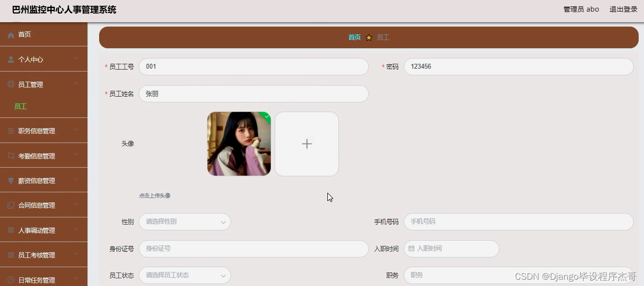644x286 pixels.
Task: Collapse the 员工管理 chevron
Action: (76, 84)
